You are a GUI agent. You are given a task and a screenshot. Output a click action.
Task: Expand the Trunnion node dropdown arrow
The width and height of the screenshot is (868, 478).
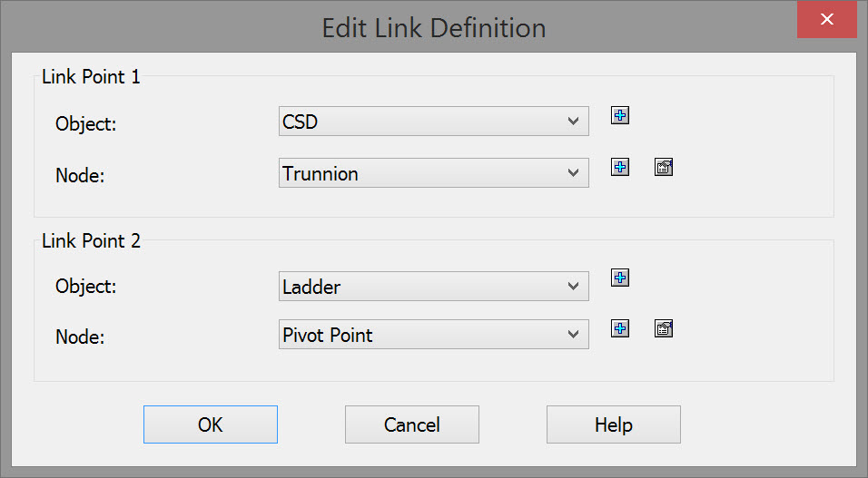(x=572, y=172)
